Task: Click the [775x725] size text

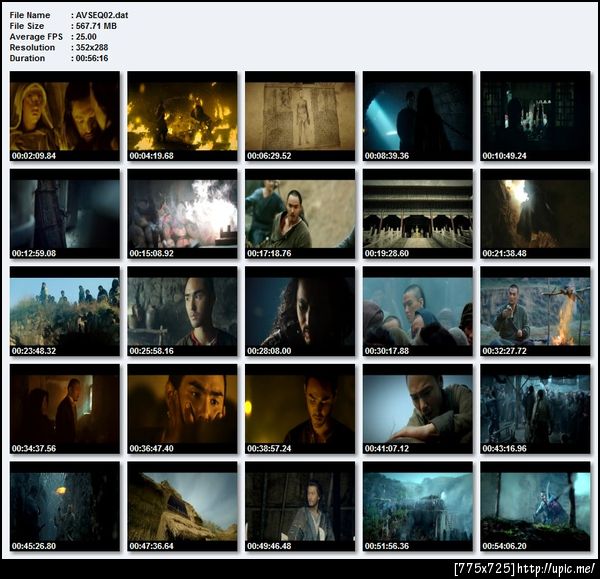Action: click(484, 569)
